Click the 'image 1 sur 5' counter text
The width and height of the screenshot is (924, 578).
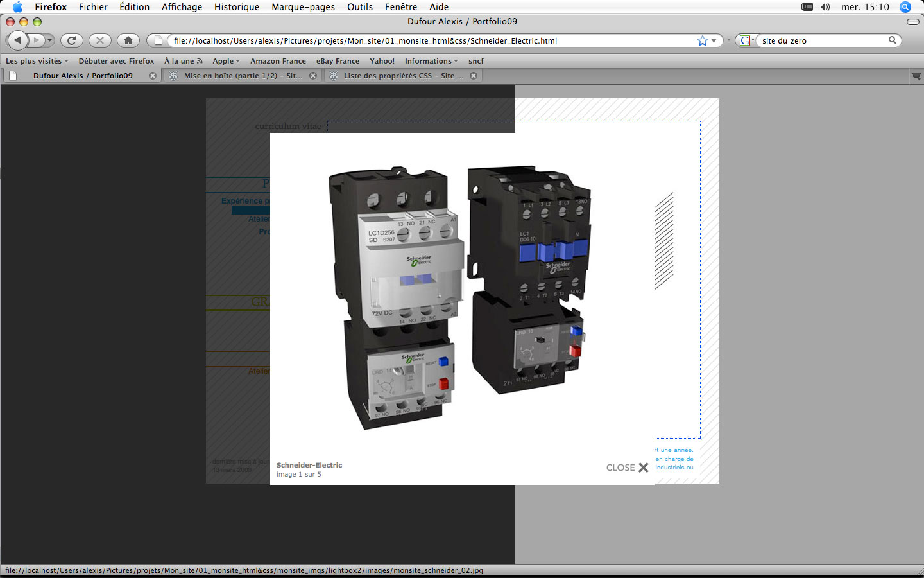(x=299, y=475)
